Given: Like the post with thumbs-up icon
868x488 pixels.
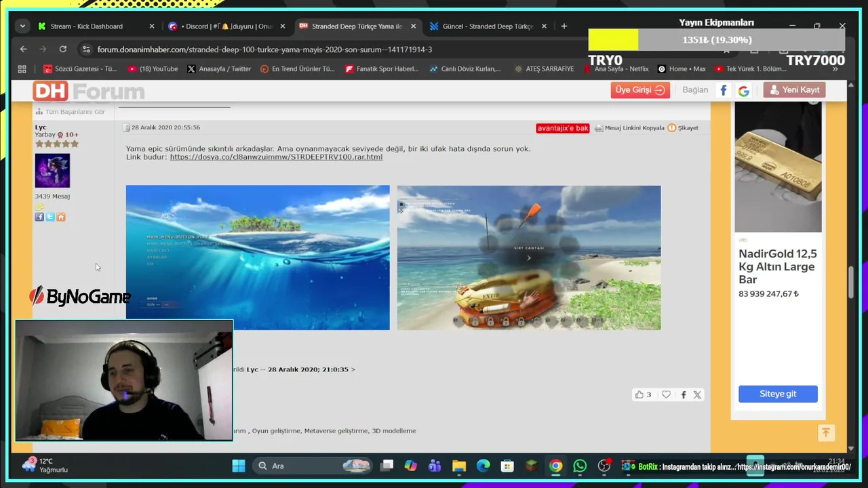Looking at the screenshot, I should 639,394.
